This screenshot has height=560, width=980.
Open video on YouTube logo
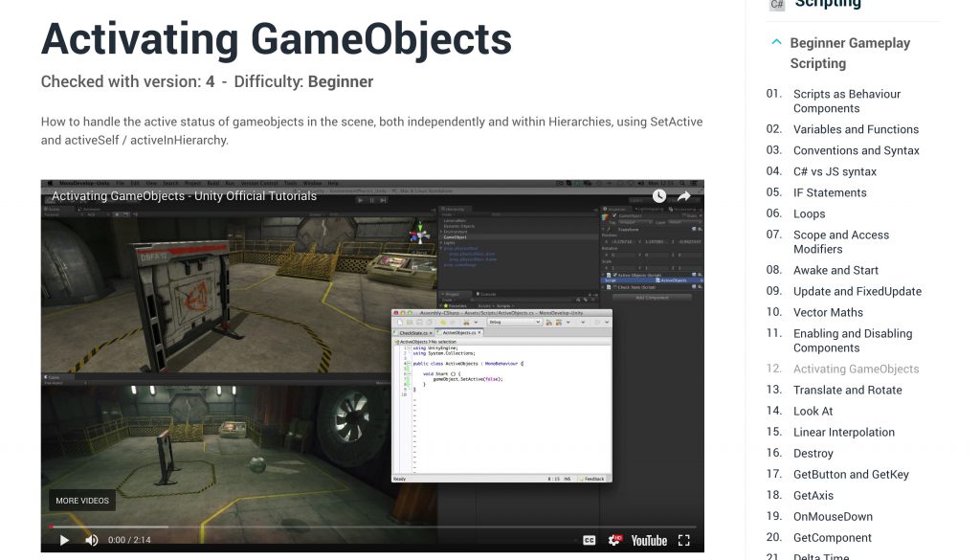tap(649, 541)
